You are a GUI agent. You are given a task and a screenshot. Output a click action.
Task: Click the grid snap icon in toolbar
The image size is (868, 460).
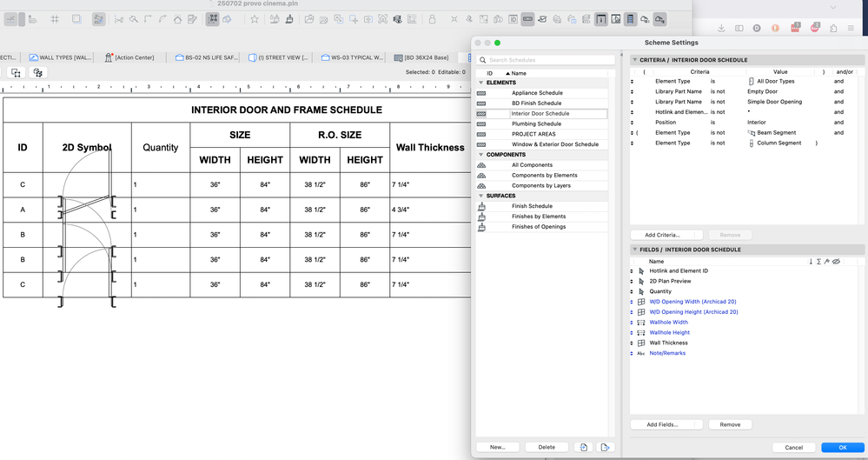(x=54, y=19)
